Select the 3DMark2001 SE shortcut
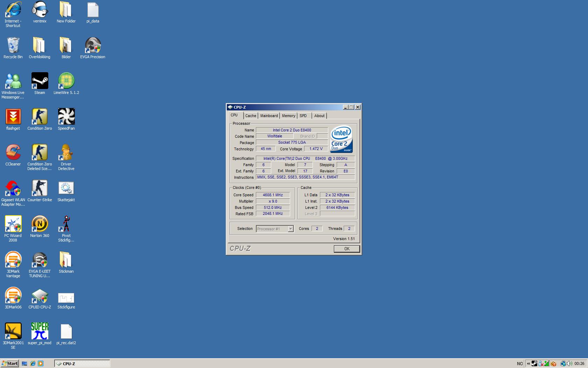The image size is (588, 368). [x=13, y=336]
